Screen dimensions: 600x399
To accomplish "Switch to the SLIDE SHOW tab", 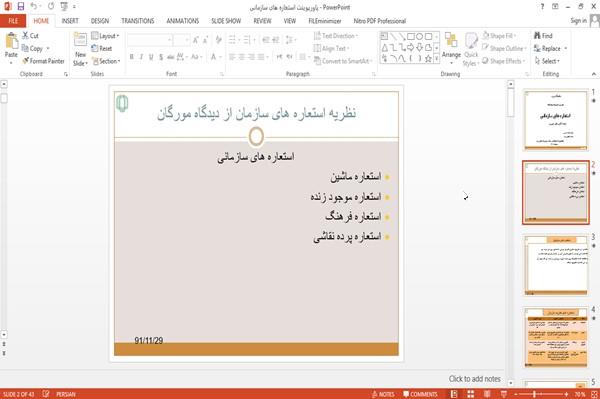I will 226,21.
